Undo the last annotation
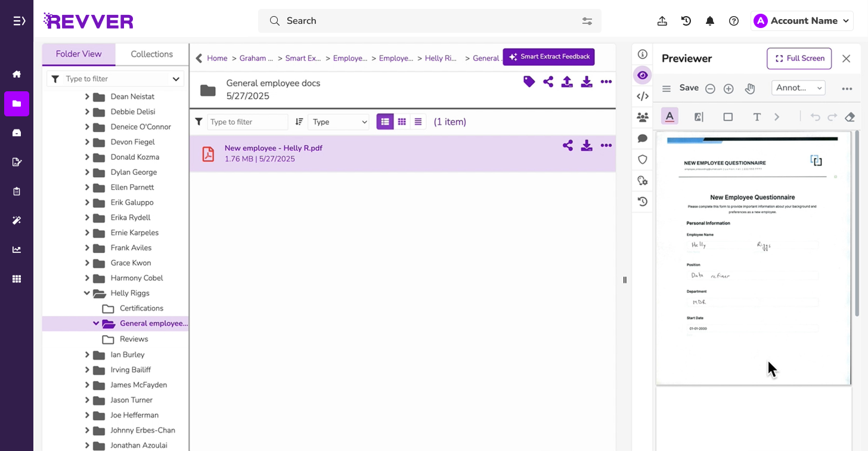Viewport: 868px width, 451px height. click(x=815, y=116)
